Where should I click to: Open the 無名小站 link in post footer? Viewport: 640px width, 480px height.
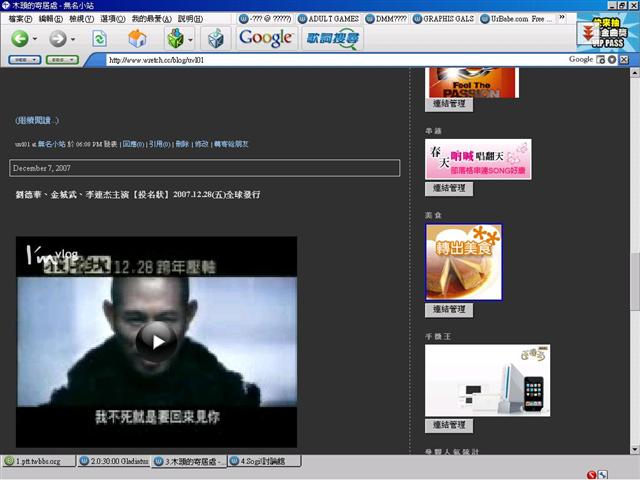click(51, 144)
